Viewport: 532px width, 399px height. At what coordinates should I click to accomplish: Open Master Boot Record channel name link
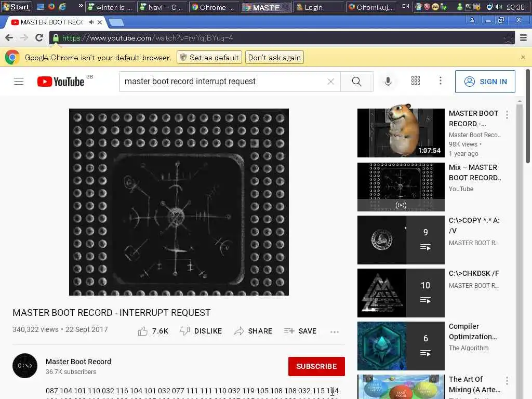pos(78,362)
